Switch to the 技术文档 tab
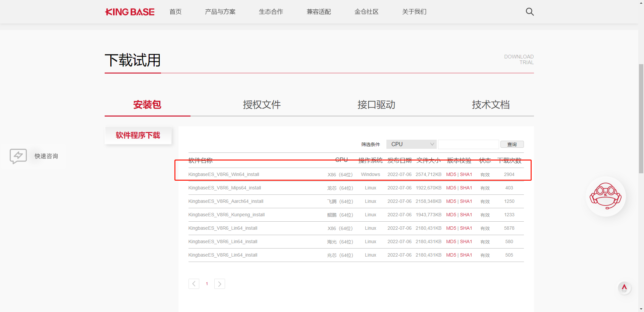Image resolution: width=644 pixels, height=312 pixels. click(491, 105)
